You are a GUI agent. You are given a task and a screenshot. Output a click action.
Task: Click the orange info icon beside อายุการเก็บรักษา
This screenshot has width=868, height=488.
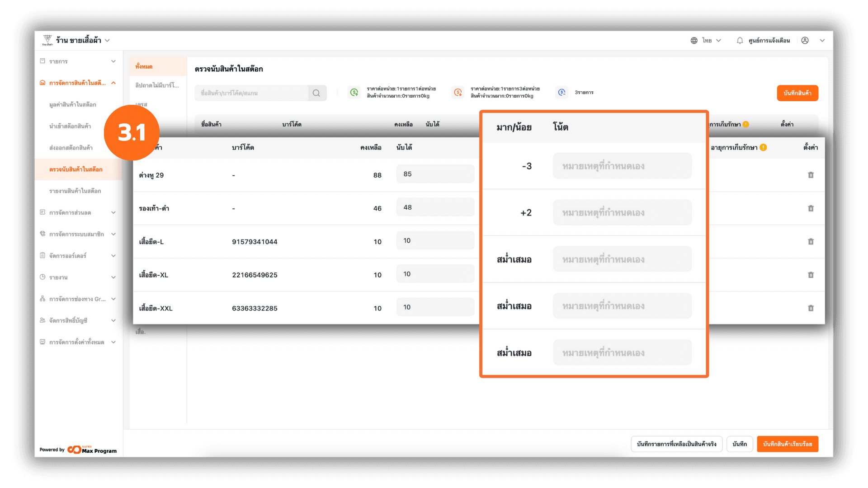tap(763, 147)
